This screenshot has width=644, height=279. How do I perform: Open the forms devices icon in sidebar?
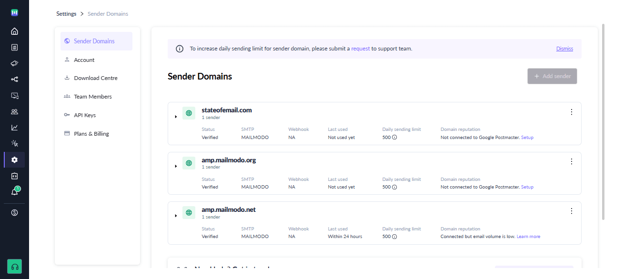(14, 96)
